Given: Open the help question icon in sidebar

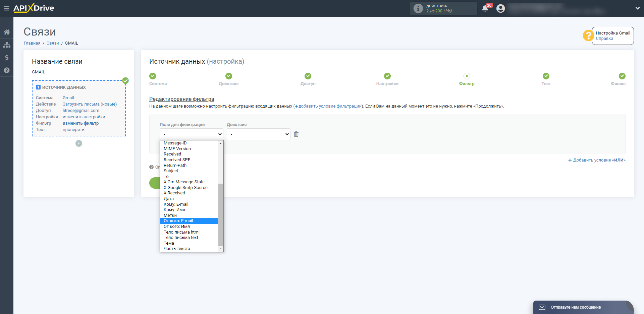Looking at the screenshot, I should point(7,70).
